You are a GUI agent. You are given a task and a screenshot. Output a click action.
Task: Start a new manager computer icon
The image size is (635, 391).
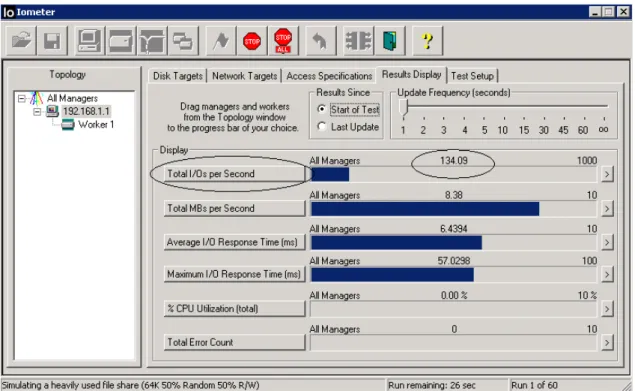(x=90, y=41)
